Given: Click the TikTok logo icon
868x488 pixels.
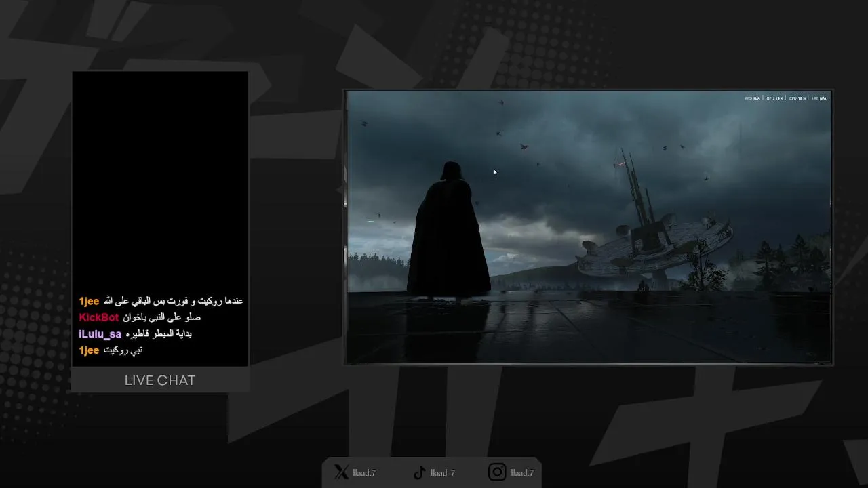Looking at the screenshot, I should 420,472.
